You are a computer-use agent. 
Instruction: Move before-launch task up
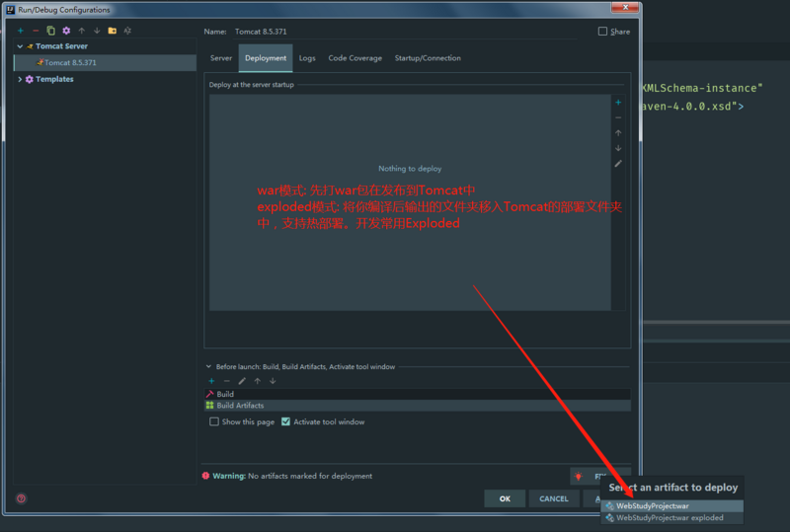(x=258, y=381)
